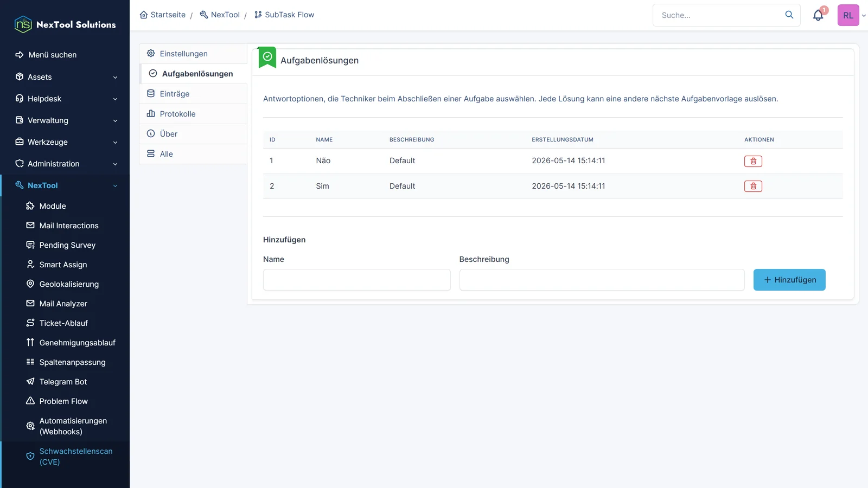Image resolution: width=868 pixels, height=488 pixels.
Task: Open Telegram Bot
Action: [x=63, y=382]
